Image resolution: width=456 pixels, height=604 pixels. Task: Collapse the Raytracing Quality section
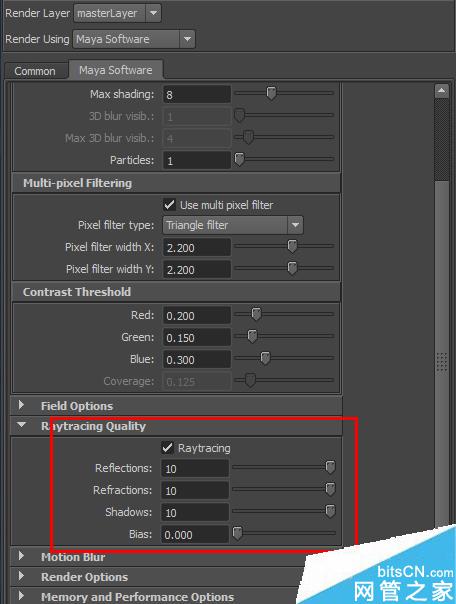click(22, 425)
